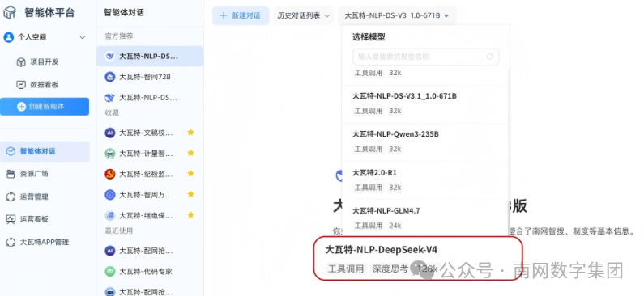Focus the model name search box
The width and height of the screenshot is (644, 296).
point(425,57)
